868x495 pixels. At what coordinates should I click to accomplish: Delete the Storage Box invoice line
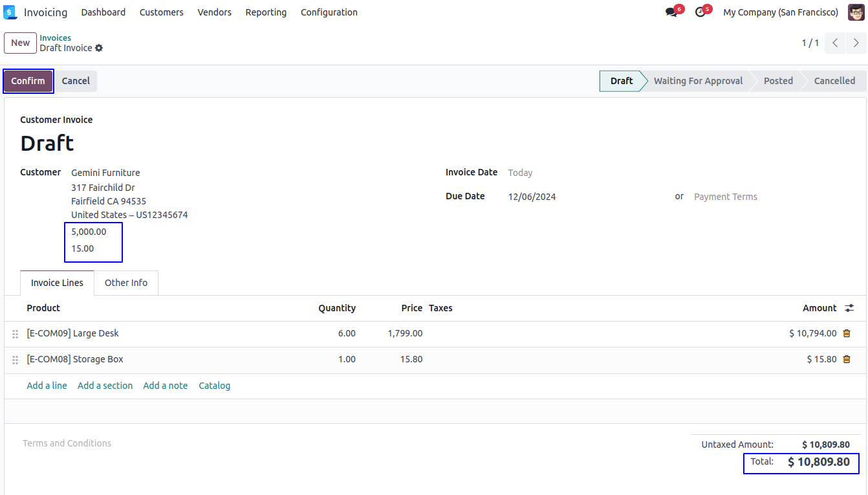tap(847, 360)
